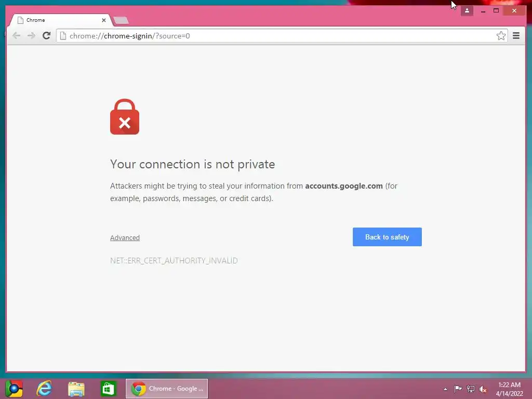Minimize the Chrome window
Image resolution: width=532 pixels, height=399 pixels.
pos(483,11)
